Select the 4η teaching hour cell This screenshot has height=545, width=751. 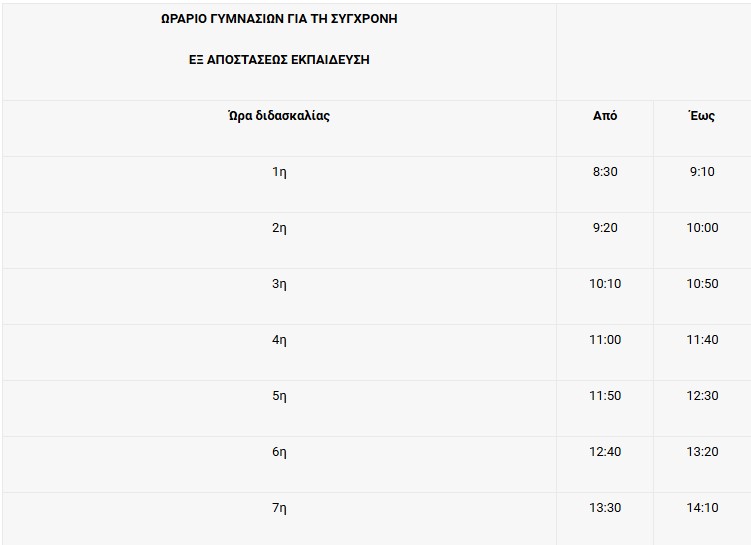[x=279, y=340]
